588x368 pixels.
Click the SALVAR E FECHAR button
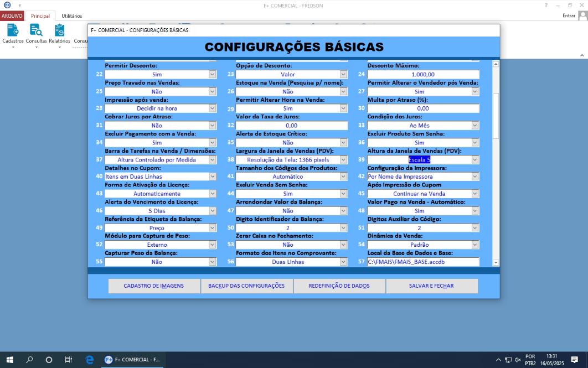coord(432,286)
